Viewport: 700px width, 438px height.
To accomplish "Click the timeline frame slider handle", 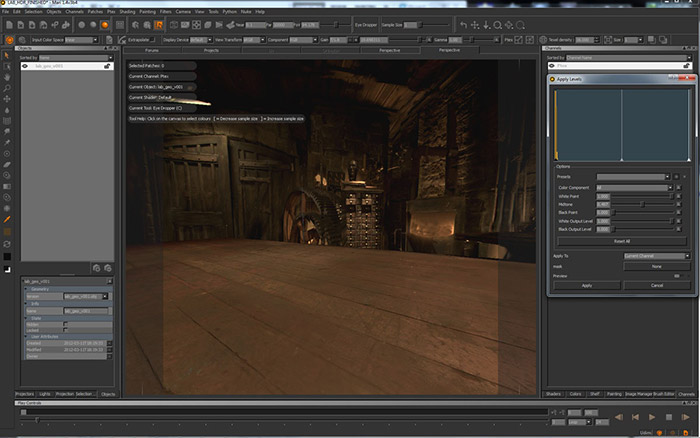I will pos(37,420).
